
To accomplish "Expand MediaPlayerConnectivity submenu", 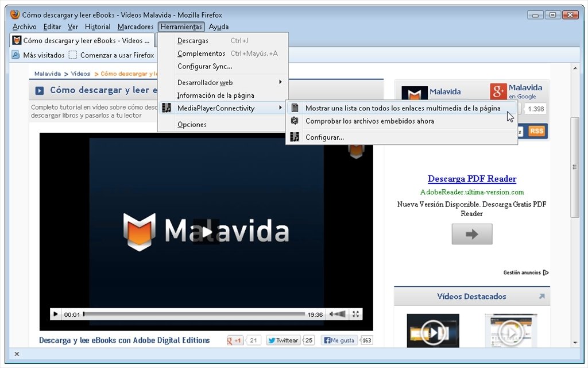I will (223, 108).
